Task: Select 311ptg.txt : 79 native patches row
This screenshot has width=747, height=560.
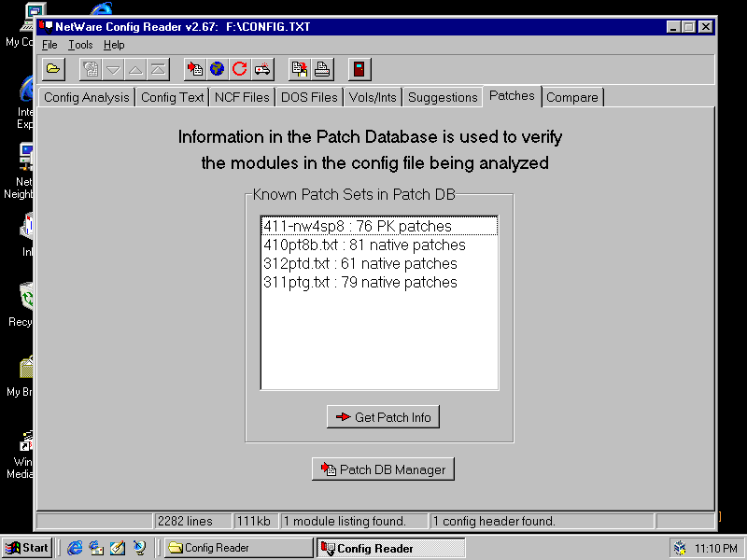Action: click(379, 282)
